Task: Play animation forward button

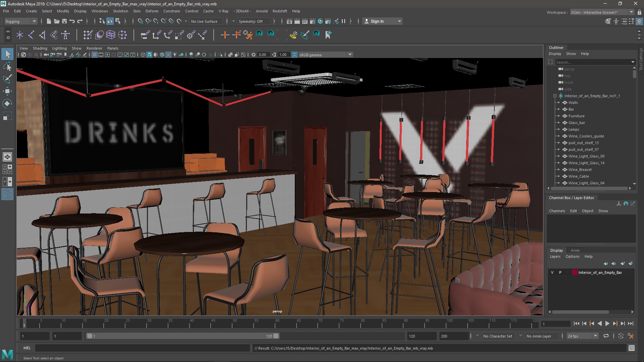Action: pos(607,323)
